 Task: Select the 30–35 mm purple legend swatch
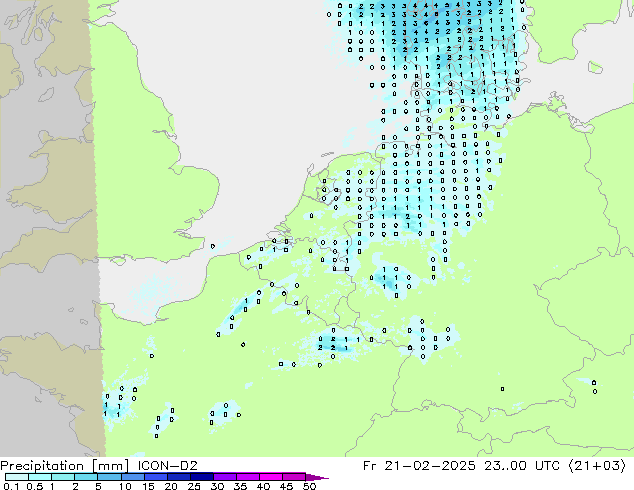point(225,477)
